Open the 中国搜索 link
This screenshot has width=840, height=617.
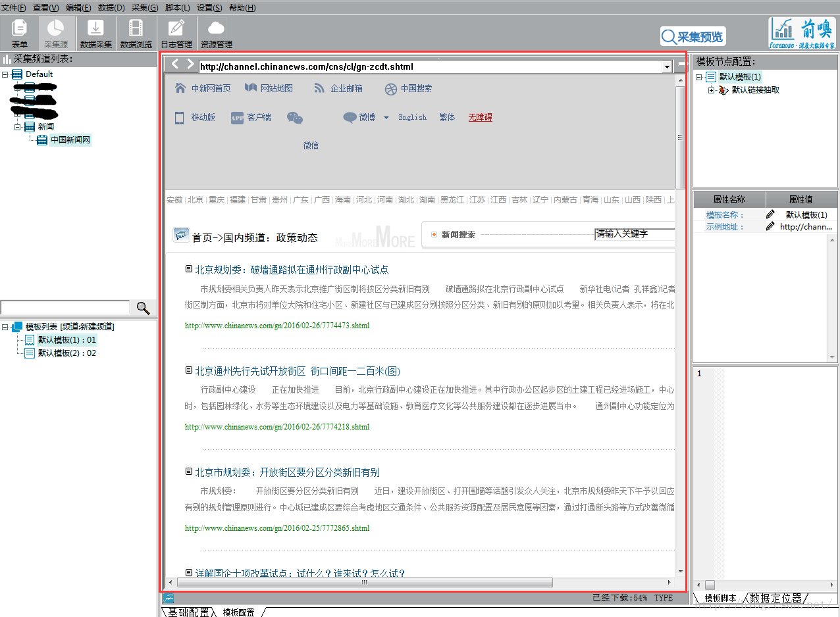click(417, 88)
